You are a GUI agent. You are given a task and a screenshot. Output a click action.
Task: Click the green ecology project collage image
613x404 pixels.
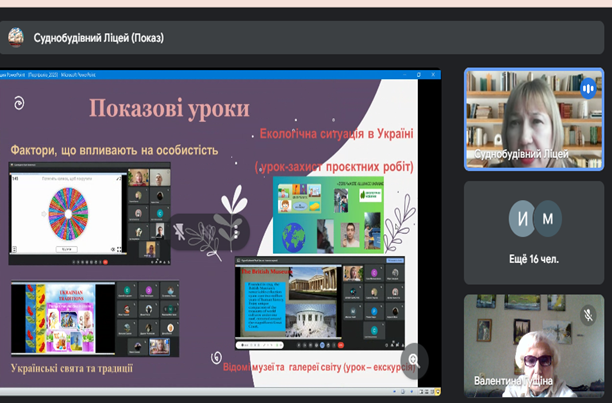pyautogui.click(x=328, y=215)
